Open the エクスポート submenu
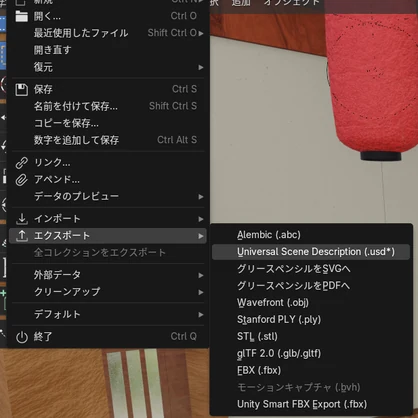This screenshot has width=418, height=418. tap(108, 236)
